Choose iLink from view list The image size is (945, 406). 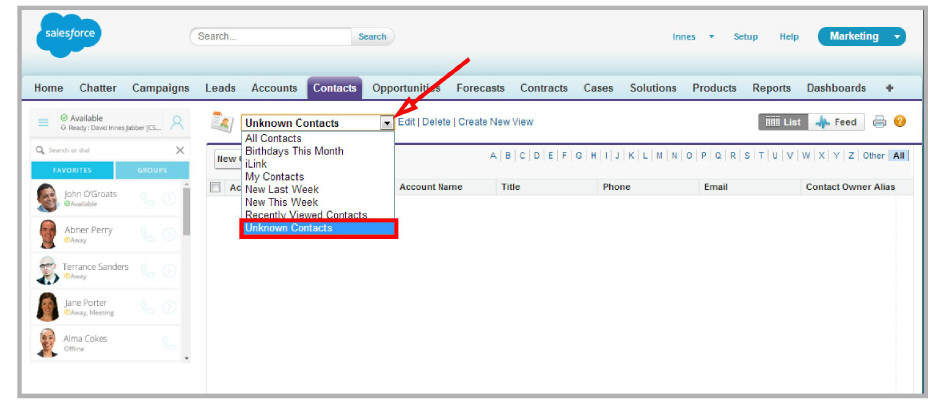click(x=256, y=164)
